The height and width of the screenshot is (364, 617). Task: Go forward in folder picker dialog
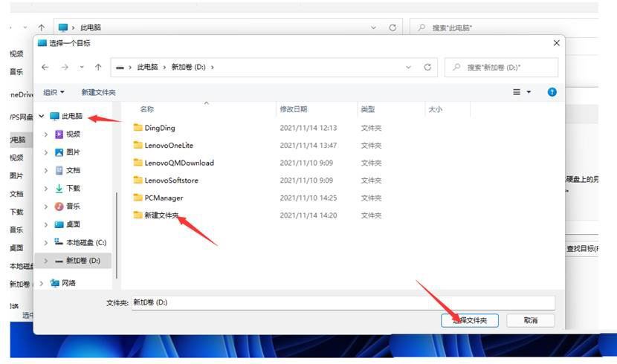pyautogui.click(x=65, y=67)
